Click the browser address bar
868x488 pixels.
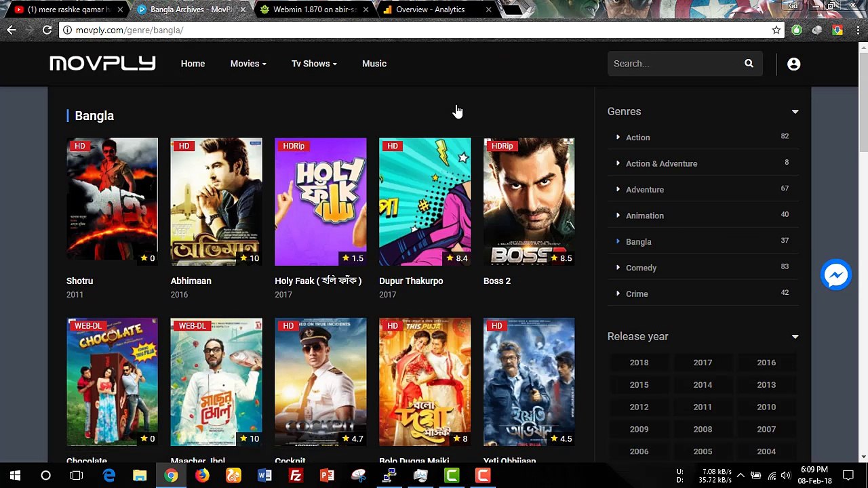click(420, 30)
